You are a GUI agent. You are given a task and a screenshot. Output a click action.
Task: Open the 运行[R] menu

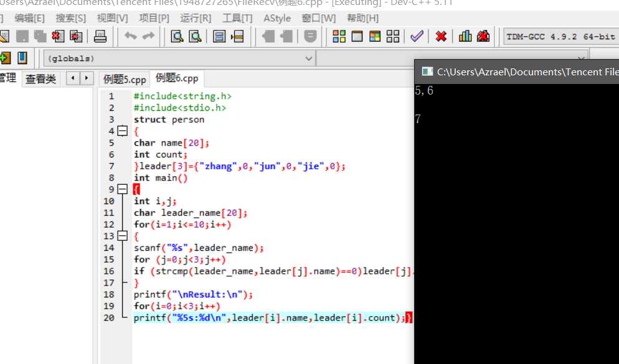point(196,18)
